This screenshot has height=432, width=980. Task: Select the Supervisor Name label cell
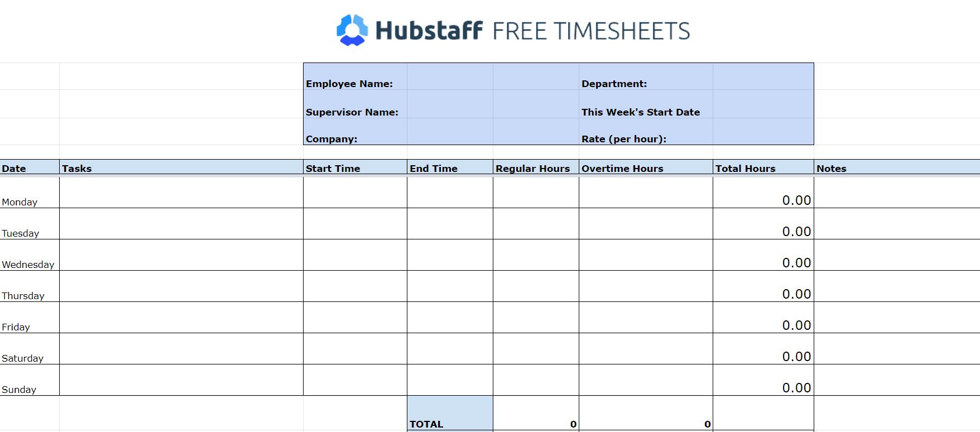click(355, 104)
